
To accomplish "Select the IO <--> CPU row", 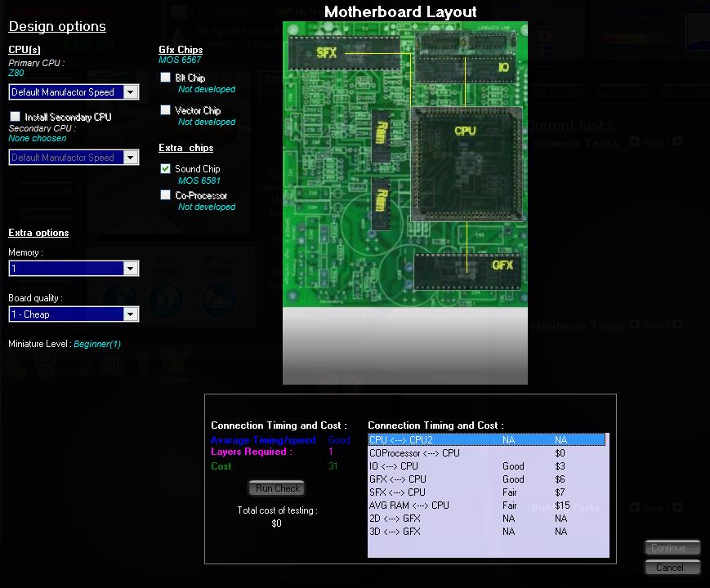I will pyautogui.click(x=487, y=466).
